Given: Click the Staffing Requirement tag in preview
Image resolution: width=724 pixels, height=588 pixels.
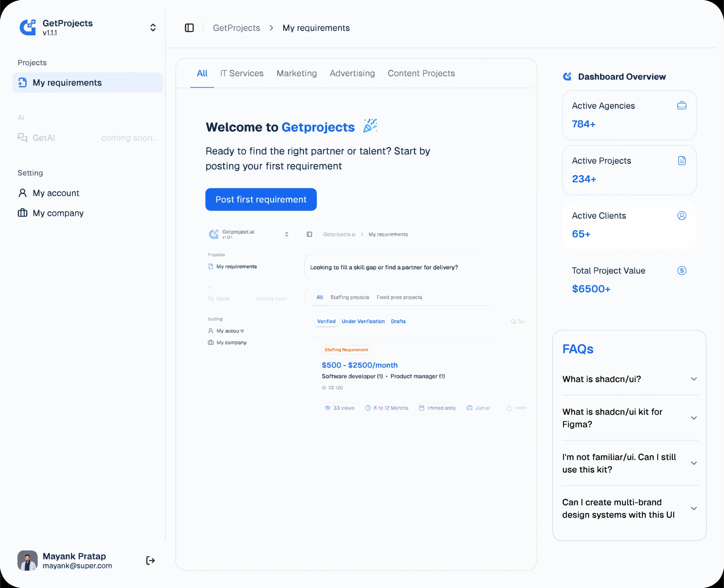Looking at the screenshot, I should coord(346,350).
